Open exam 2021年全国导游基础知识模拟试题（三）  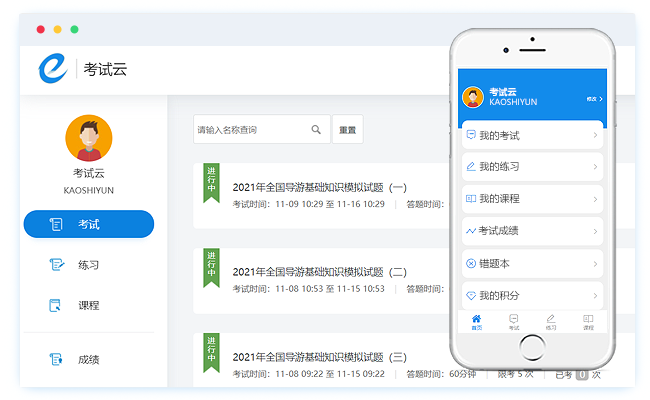point(319,357)
